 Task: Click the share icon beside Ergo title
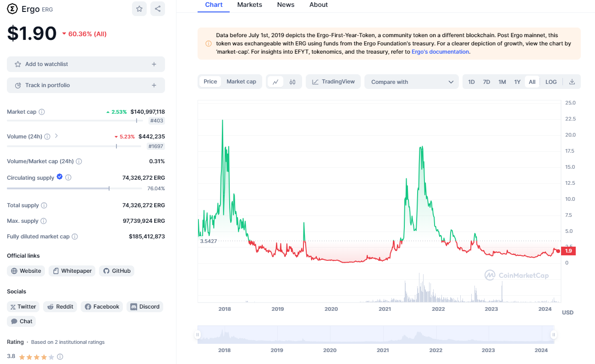click(x=158, y=9)
